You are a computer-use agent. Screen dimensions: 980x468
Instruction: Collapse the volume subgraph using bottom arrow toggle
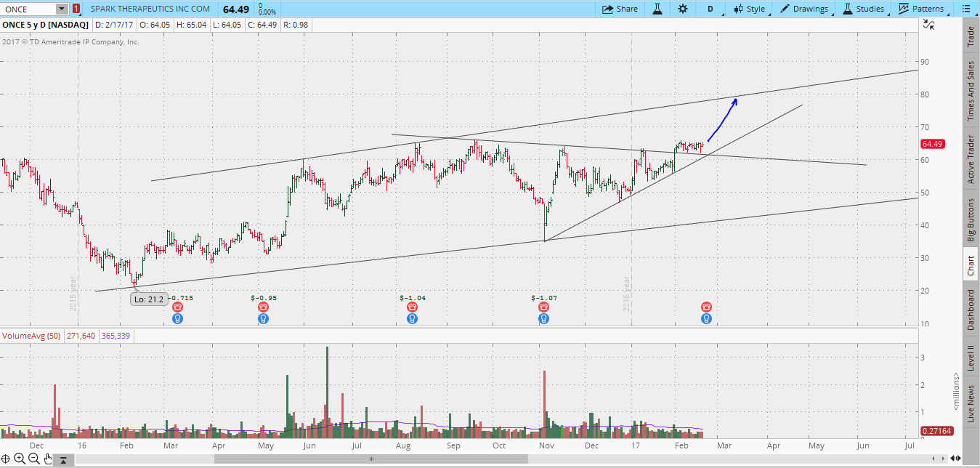click(64, 459)
